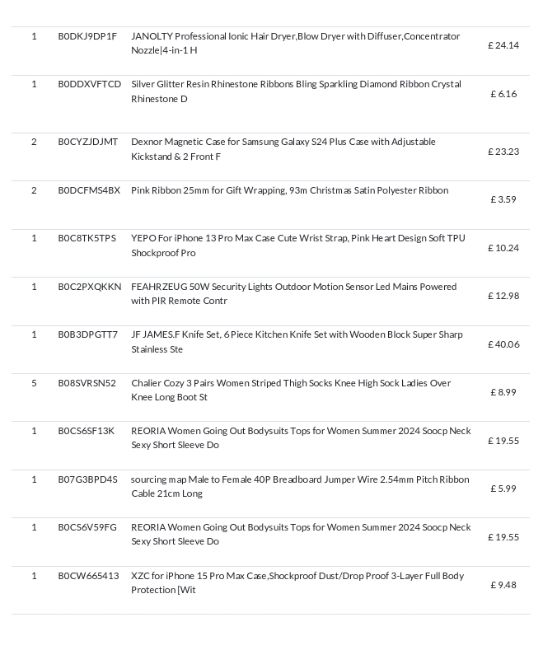Image resolution: width=543 pixels, height=650 pixels.
Task: Open the FEAHRZEUG 50W Security Lights item
Action: coord(293,293)
